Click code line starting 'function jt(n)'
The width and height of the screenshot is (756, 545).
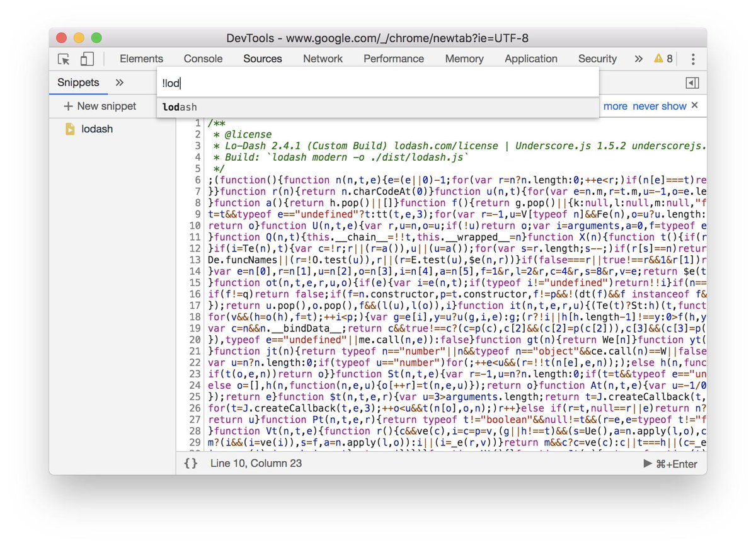457,351
